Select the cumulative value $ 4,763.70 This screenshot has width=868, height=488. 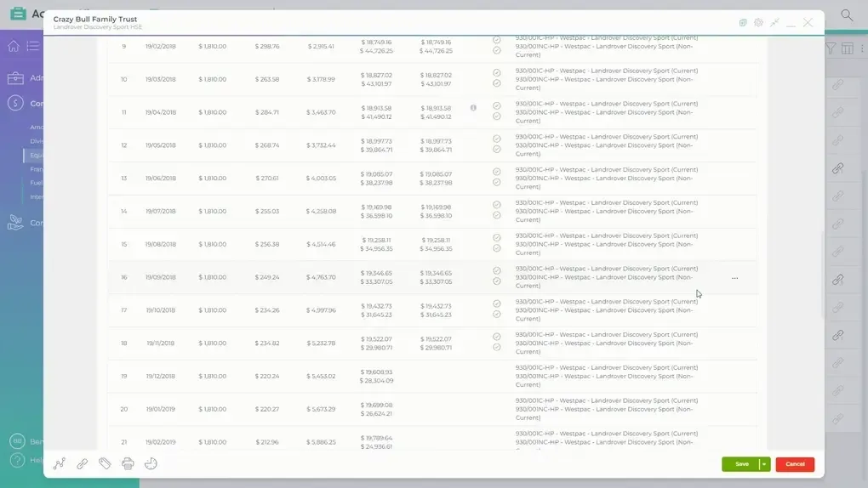tap(321, 277)
